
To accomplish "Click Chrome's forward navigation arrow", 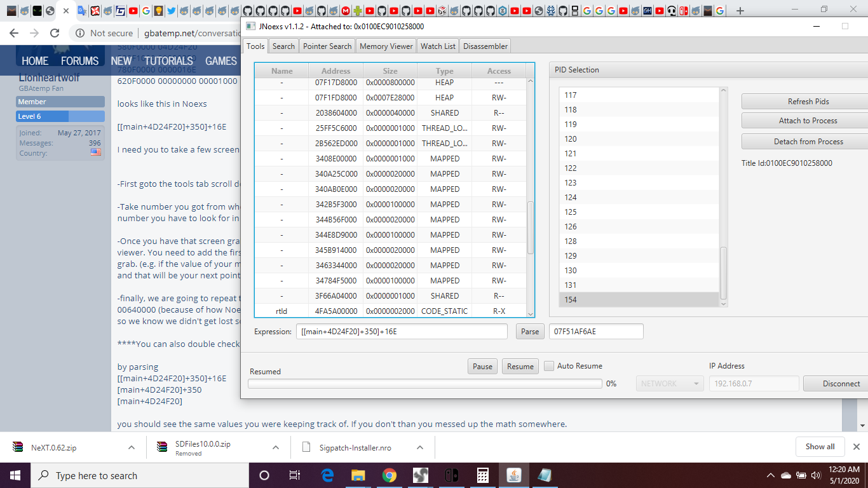I will point(34,33).
